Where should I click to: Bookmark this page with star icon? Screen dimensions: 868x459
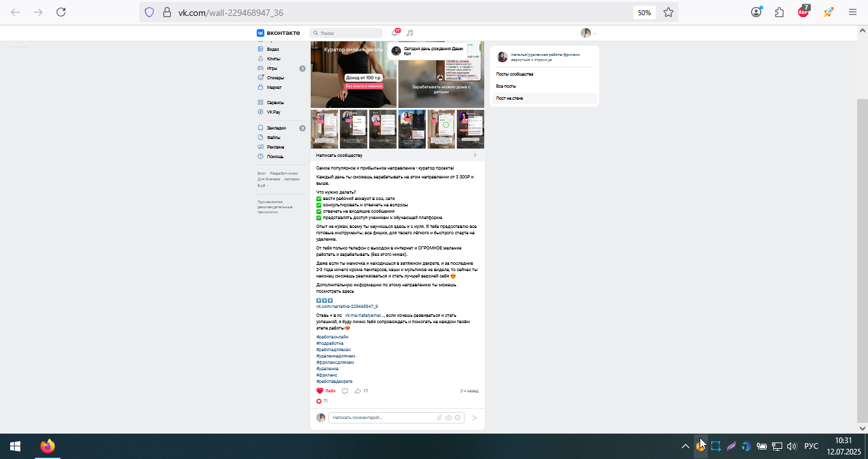668,12
